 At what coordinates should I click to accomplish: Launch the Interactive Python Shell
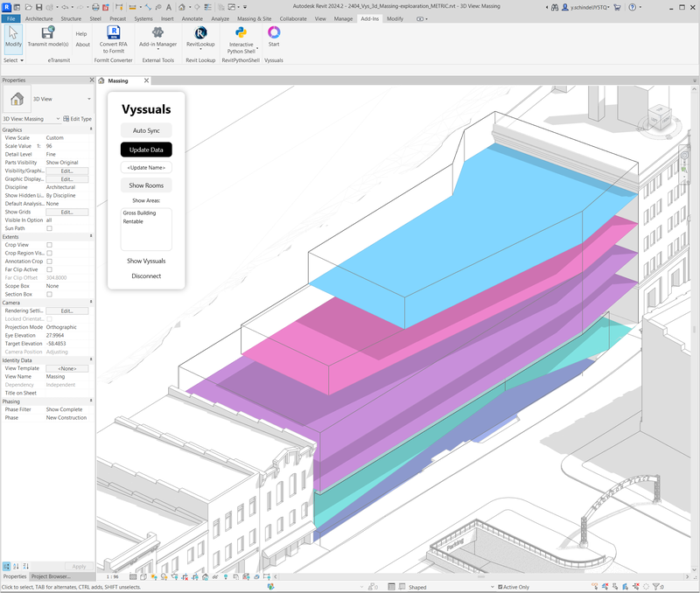point(241,39)
